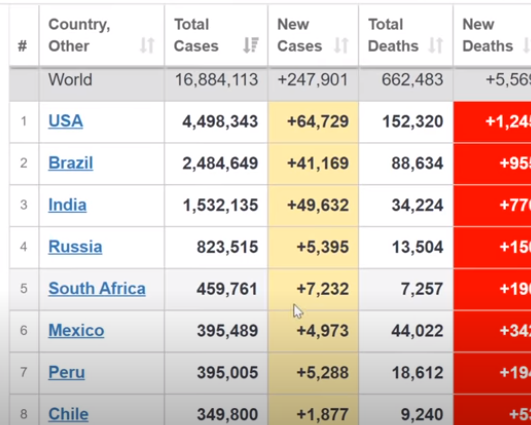531x425 pixels.
Task: Select South Africa total deaths 7,257
Action: point(422,289)
